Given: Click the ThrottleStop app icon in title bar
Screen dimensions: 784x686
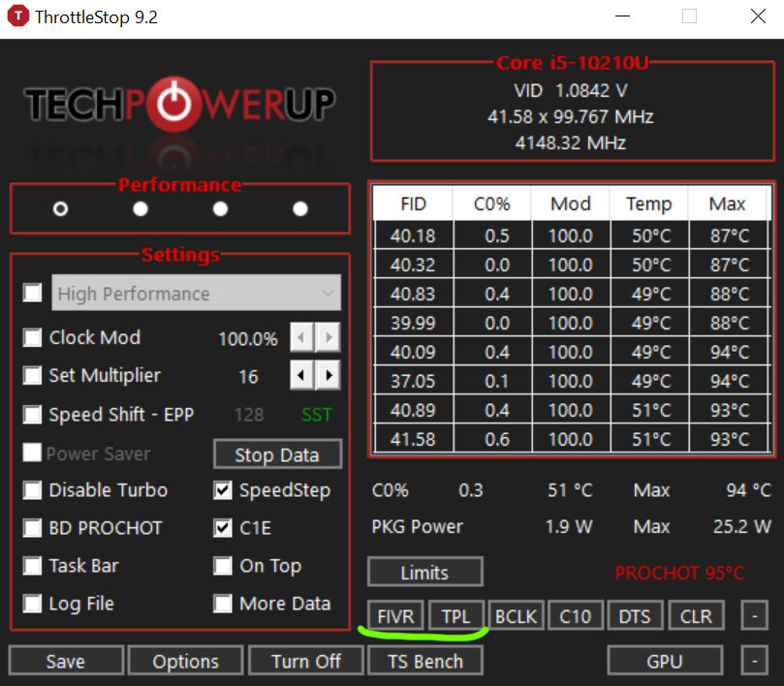Looking at the screenshot, I should [18, 16].
